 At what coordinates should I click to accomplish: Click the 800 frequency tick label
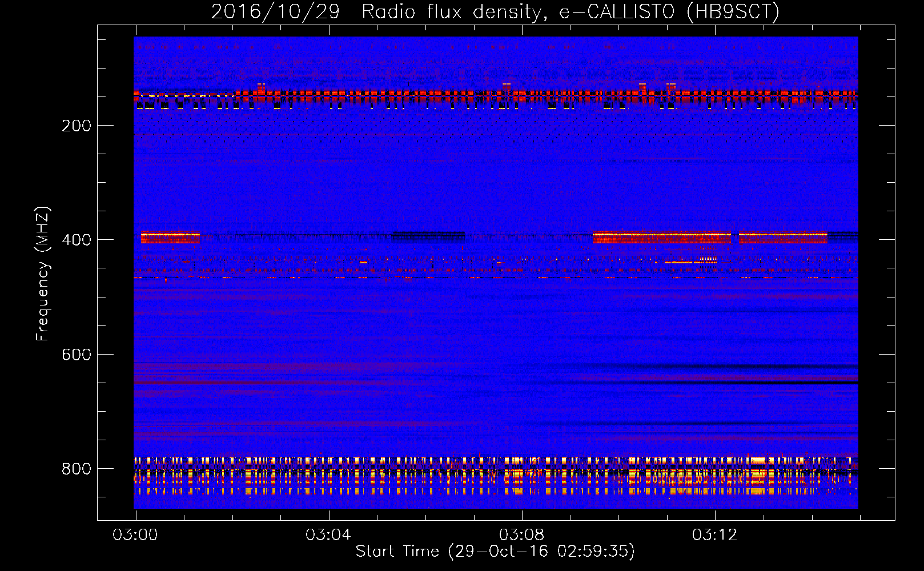coord(77,469)
